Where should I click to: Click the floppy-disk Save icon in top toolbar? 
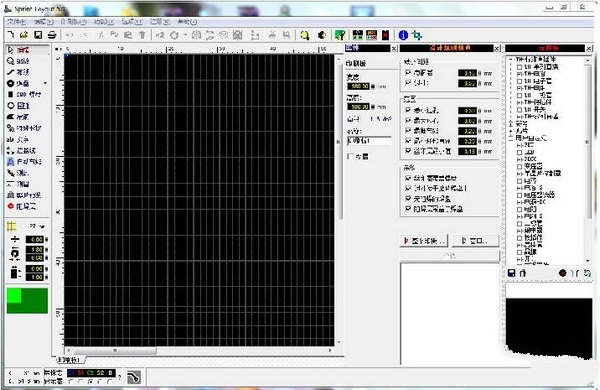(38, 35)
